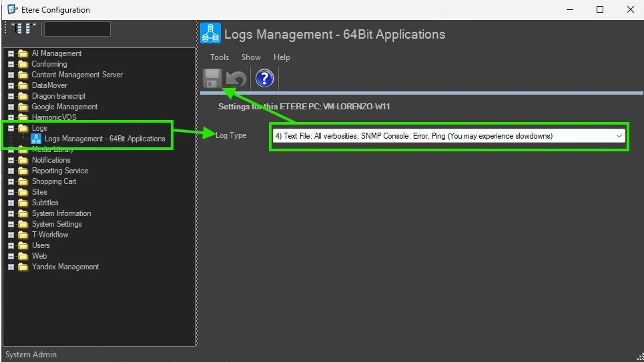This screenshot has width=644, height=362.
Task: Open Help via blue question mark icon
Action: pos(264,79)
